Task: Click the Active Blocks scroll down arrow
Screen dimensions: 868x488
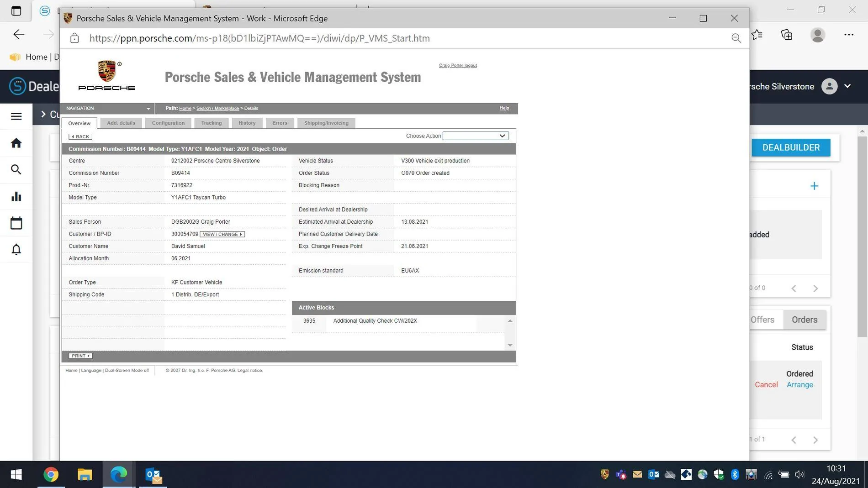Action: pos(510,345)
